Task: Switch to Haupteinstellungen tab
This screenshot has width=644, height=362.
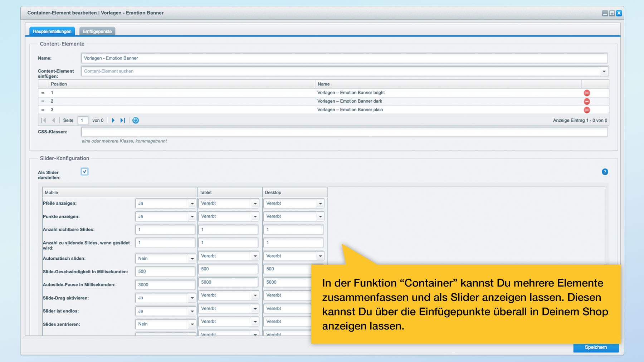Action: pyautogui.click(x=52, y=31)
